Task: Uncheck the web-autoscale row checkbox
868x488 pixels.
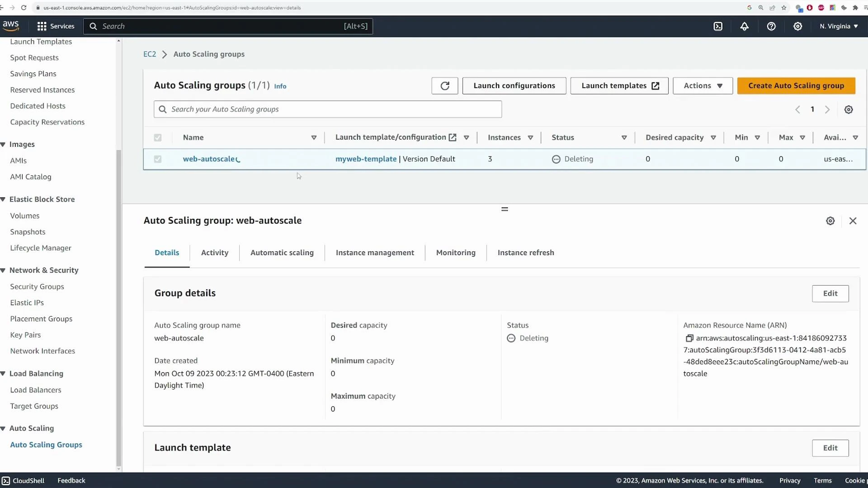Action: 157,159
